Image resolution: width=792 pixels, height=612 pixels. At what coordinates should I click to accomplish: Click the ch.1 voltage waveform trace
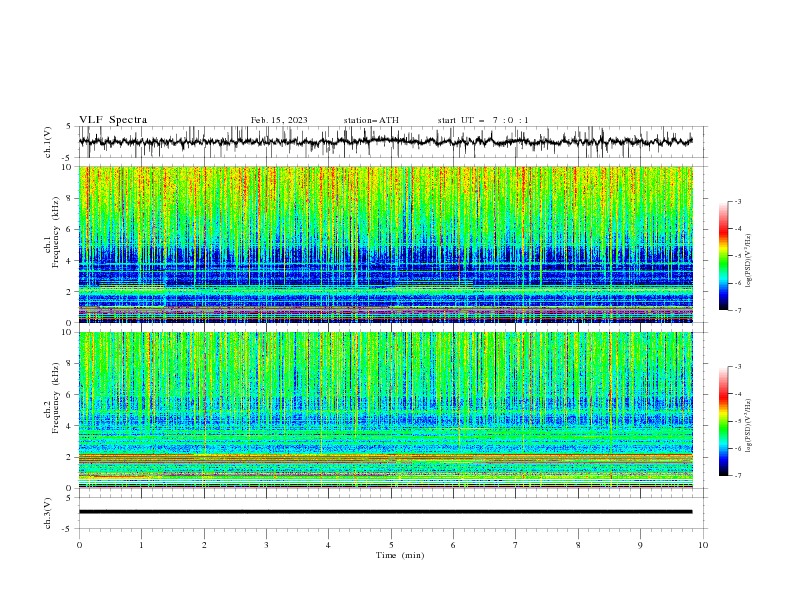pyautogui.click(x=385, y=141)
